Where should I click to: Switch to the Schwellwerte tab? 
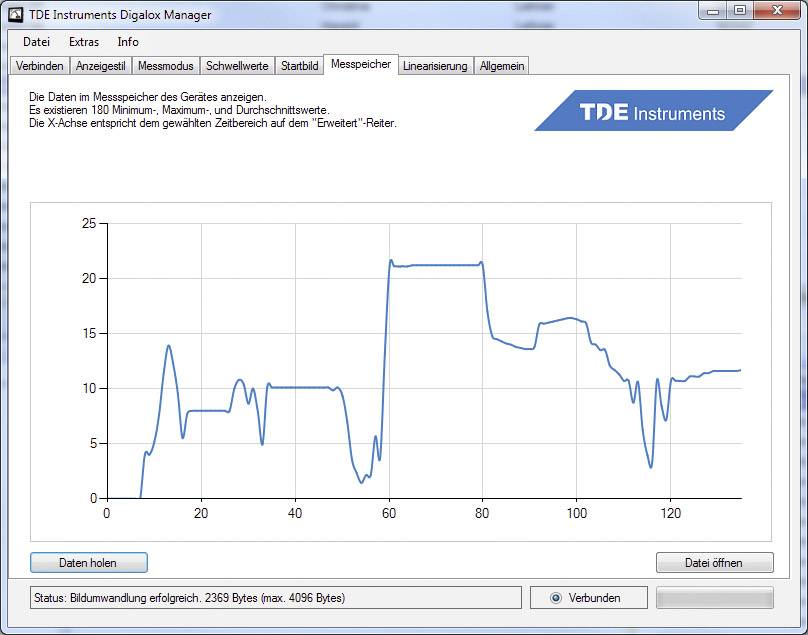point(236,65)
